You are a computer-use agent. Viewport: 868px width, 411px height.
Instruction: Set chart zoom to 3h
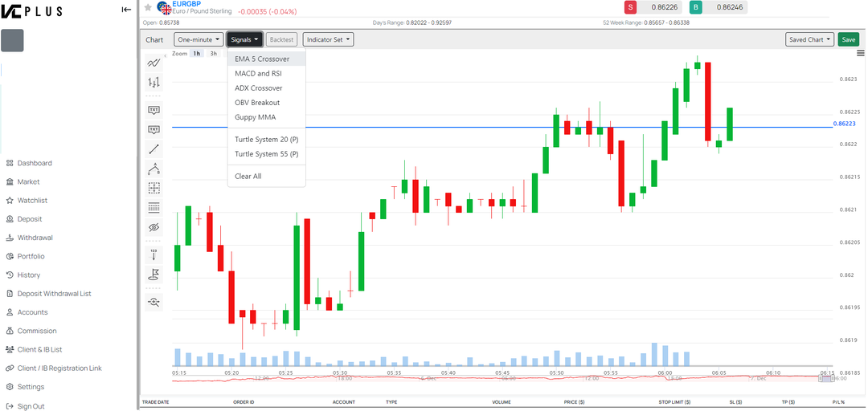(213, 54)
